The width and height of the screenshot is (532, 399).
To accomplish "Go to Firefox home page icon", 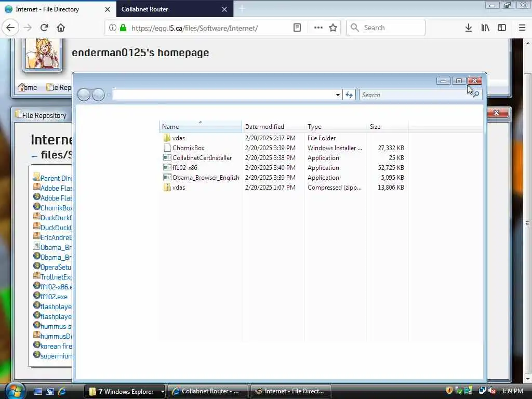I will [x=61, y=28].
